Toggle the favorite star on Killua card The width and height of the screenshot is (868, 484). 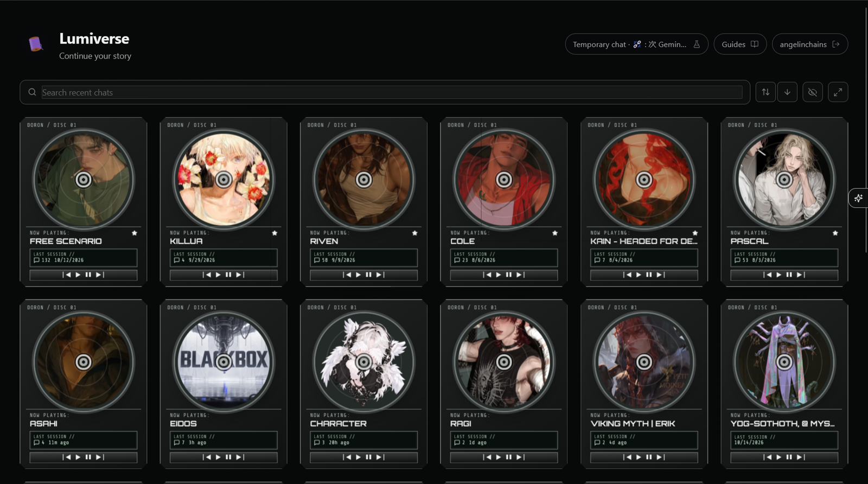[275, 233]
